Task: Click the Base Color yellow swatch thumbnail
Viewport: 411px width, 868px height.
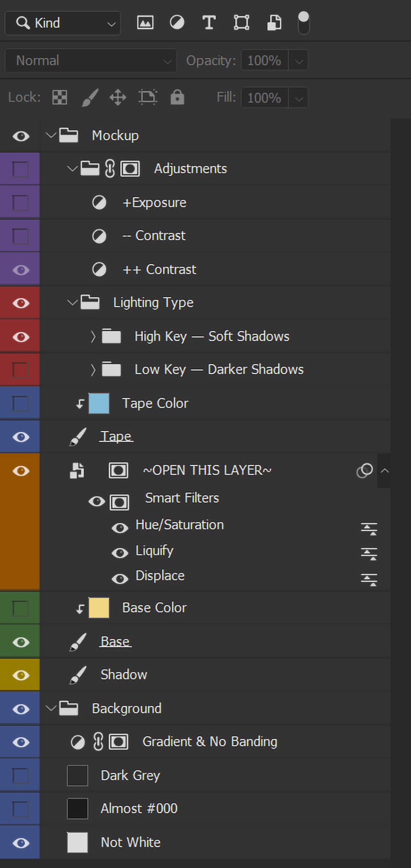Action: (99, 608)
